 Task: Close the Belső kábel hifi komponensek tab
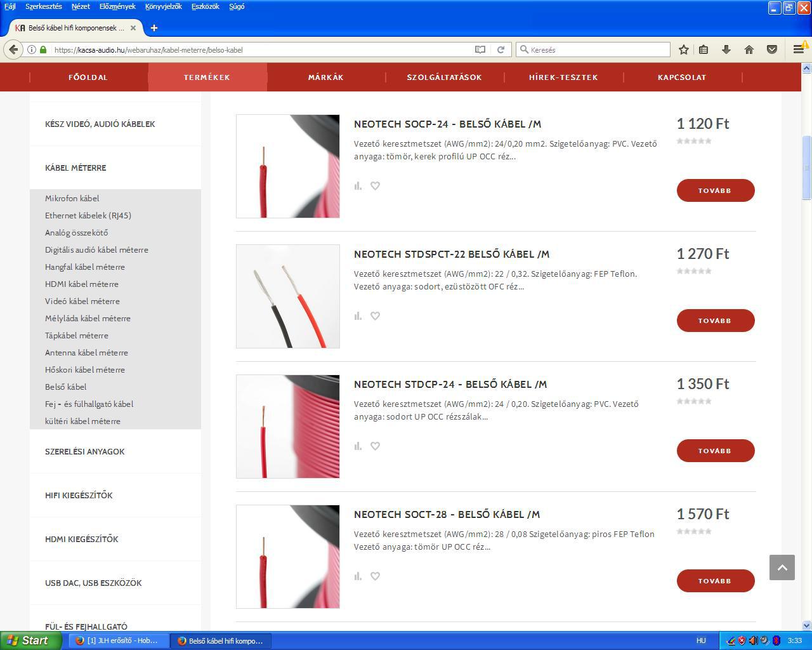pyautogui.click(x=133, y=28)
